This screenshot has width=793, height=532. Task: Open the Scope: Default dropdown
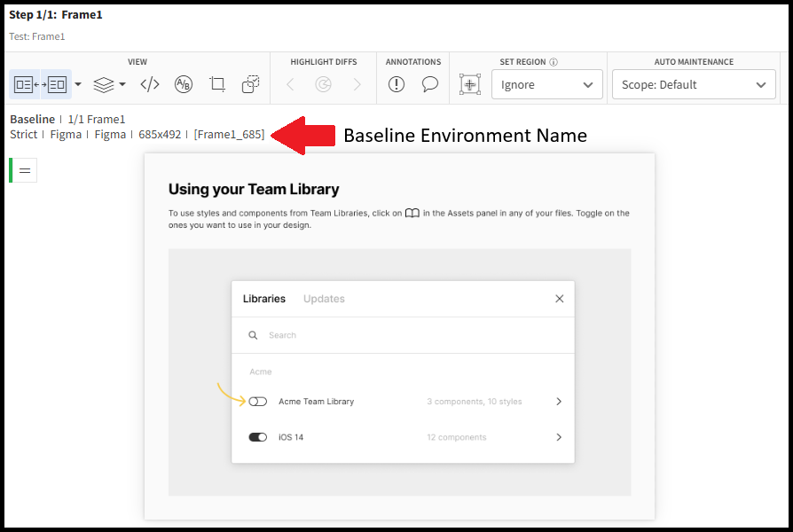pyautogui.click(x=693, y=85)
